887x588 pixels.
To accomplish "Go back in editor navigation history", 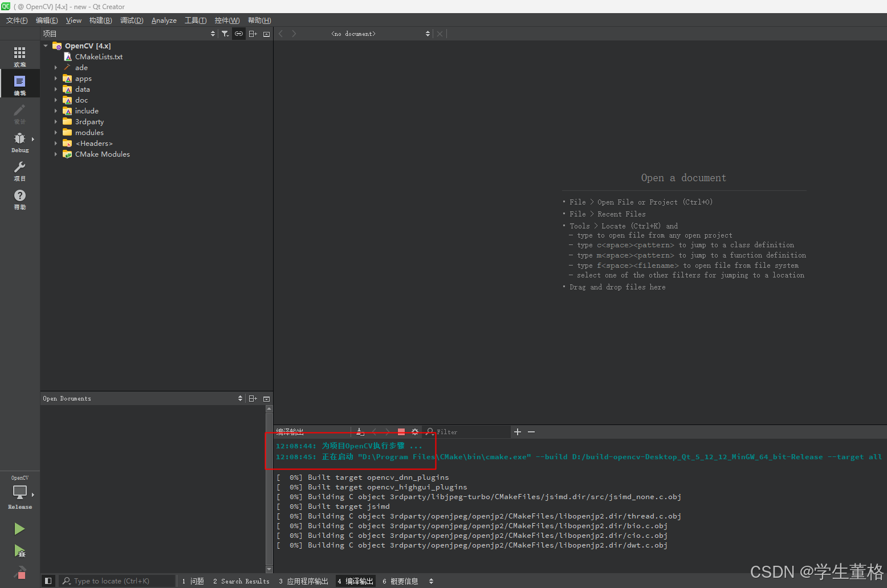I will point(280,34).
